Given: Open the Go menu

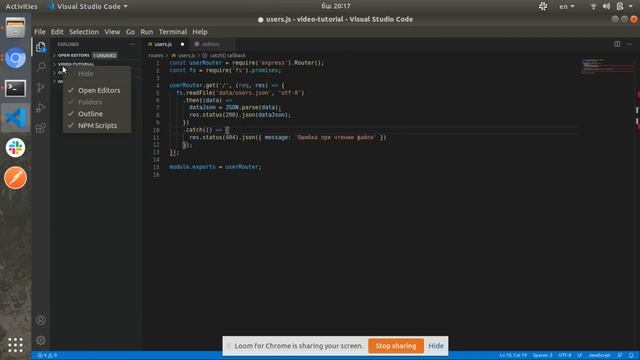Looking at the screenshot, I should tap(130, 32).
